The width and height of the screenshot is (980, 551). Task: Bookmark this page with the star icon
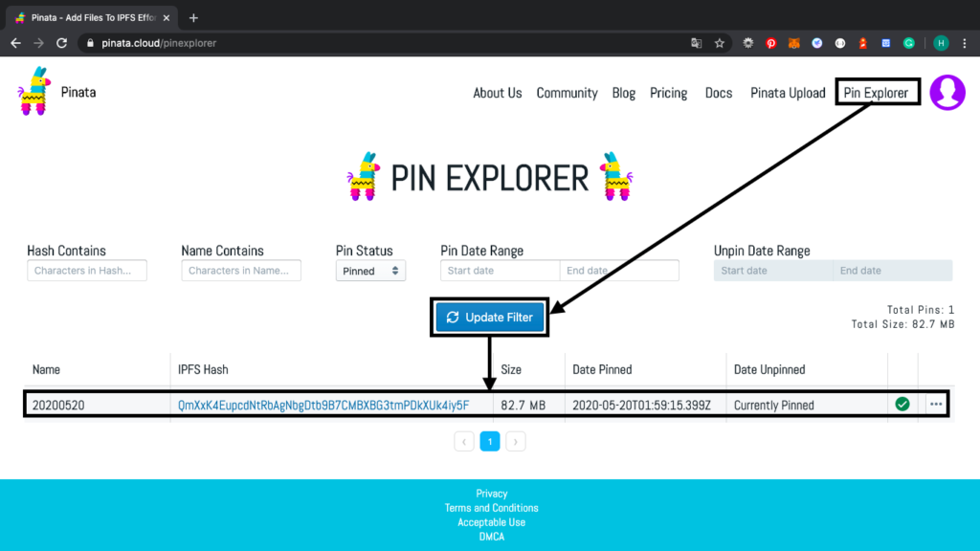[x=720, y=43]
